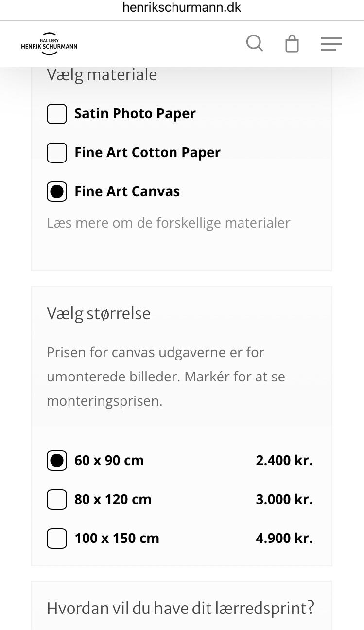Open the shopping bag icon
Screen dimensions: 364x630
[292, 43]
